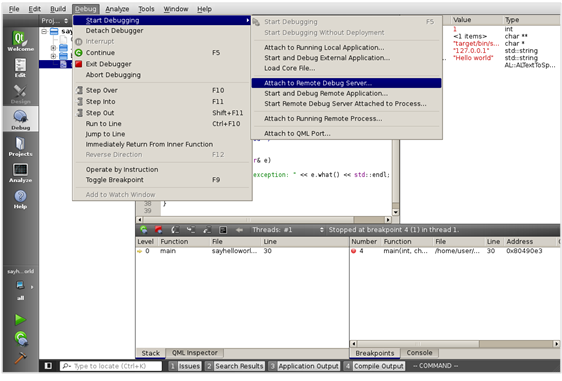562x381 pixels.
Task: Switch to the Breakpoints tab
Action: tap(375, 353)
